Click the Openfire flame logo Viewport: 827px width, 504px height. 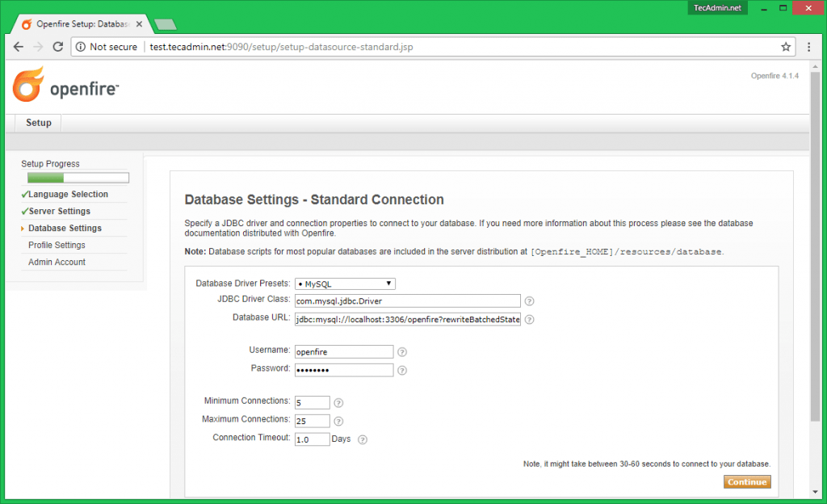[x=28, y=84]
